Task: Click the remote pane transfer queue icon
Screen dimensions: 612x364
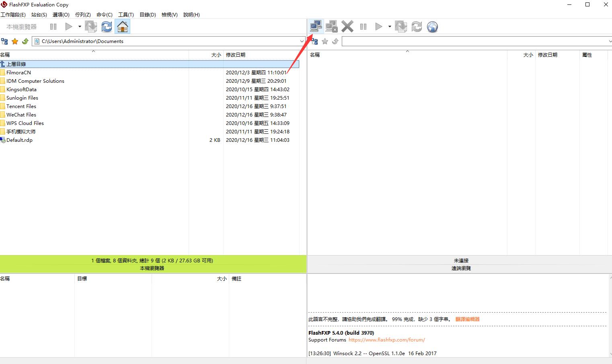Action: click(401, 27)
